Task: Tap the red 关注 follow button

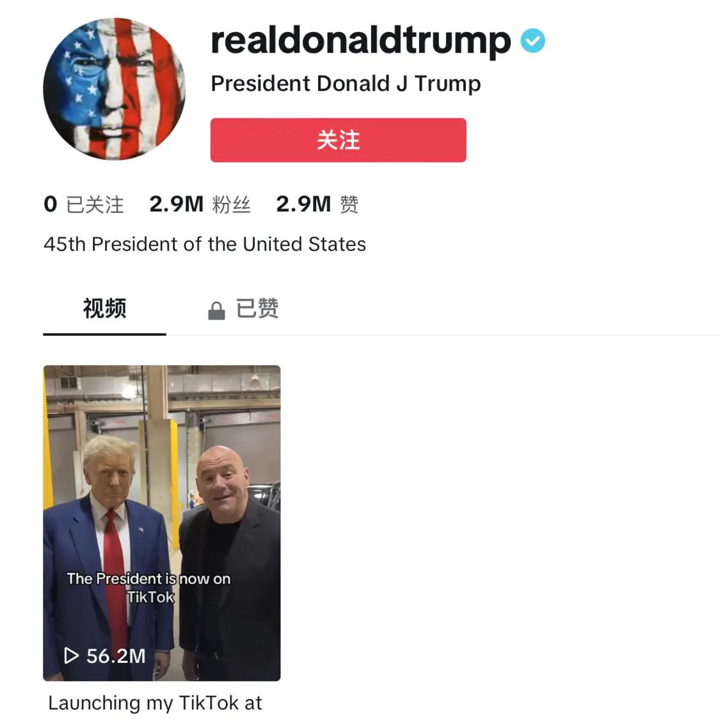Action: pyautogui.click(x=338, y=140)
